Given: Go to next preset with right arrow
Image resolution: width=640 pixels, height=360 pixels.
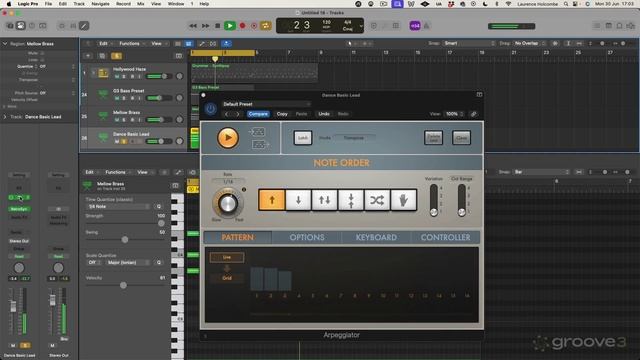Looking at the screenshot, I should [238, 114].
